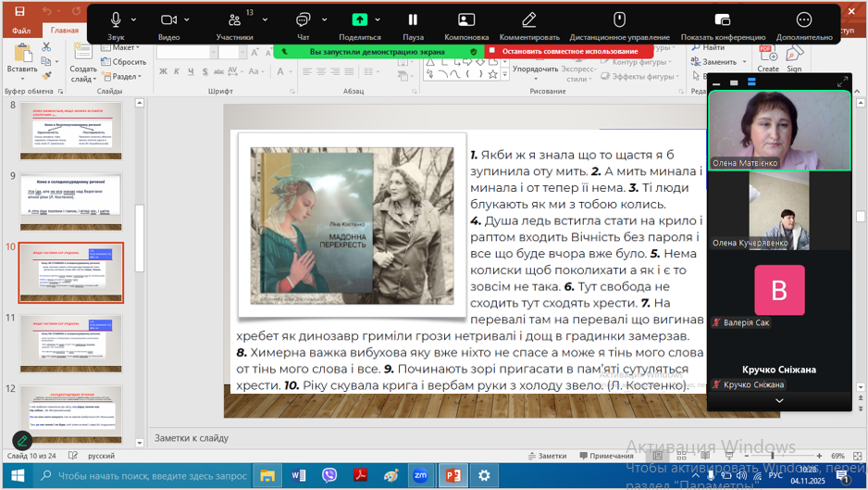The width and height of the screenshot is (868, 490).
Task: Select slide 9 thumbnail
Action: click(71, 201)
